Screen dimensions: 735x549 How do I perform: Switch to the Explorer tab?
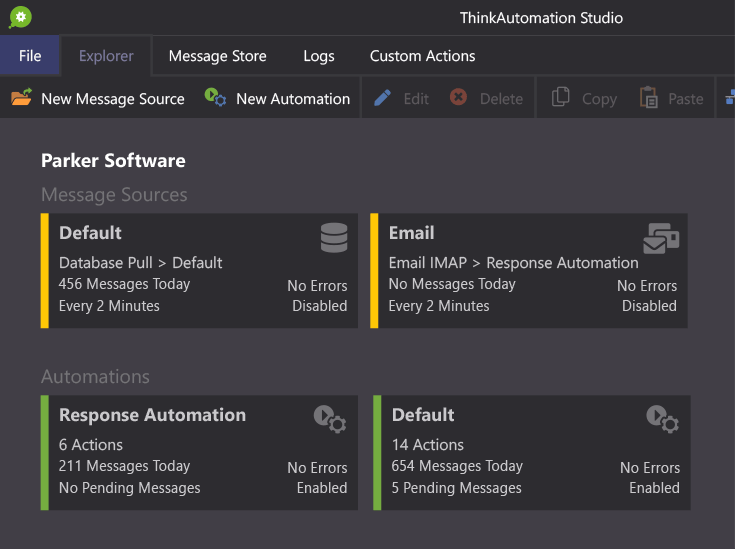[x=106, y=56]
